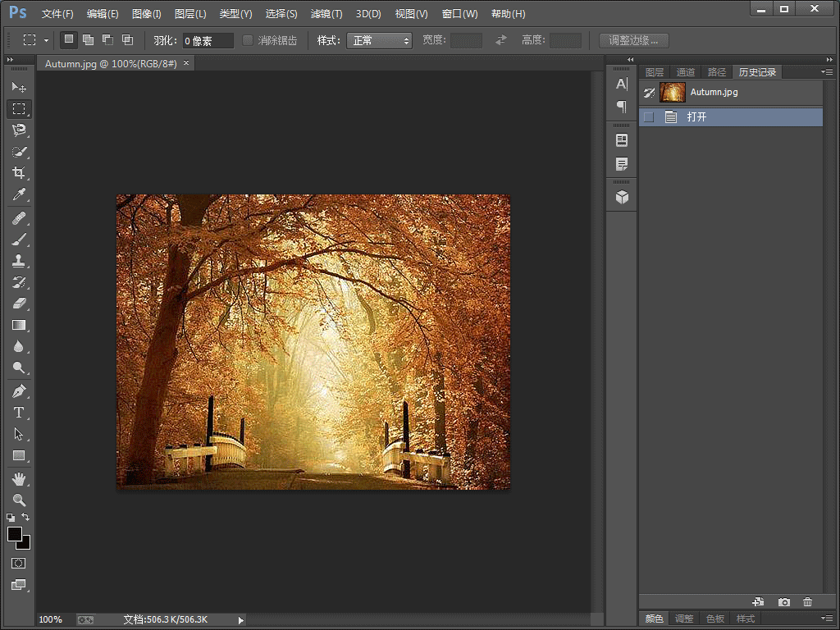Close the Autumn.jpg document tab
The width and height of the screenshot is (840, 630).
click(x=186, y=63)
